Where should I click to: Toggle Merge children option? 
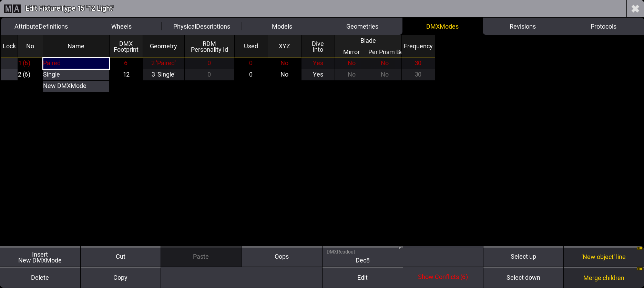[x=603, y=278]
